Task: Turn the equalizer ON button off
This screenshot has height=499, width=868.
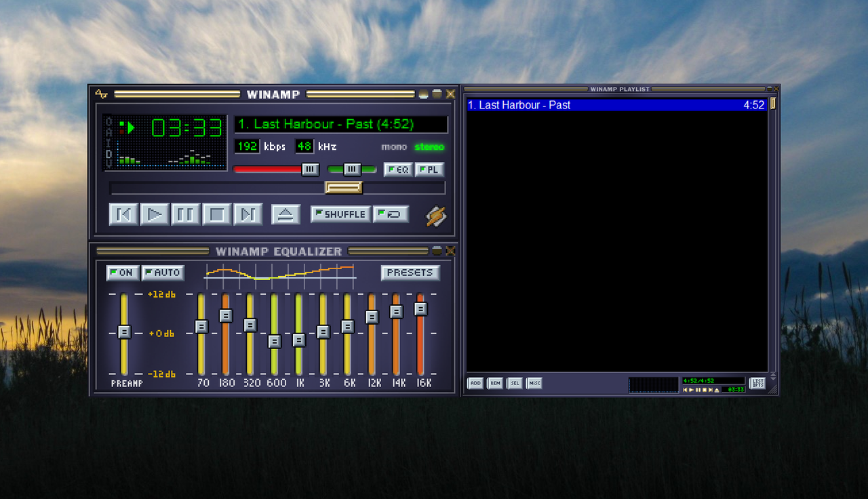Action: (123, 273)
